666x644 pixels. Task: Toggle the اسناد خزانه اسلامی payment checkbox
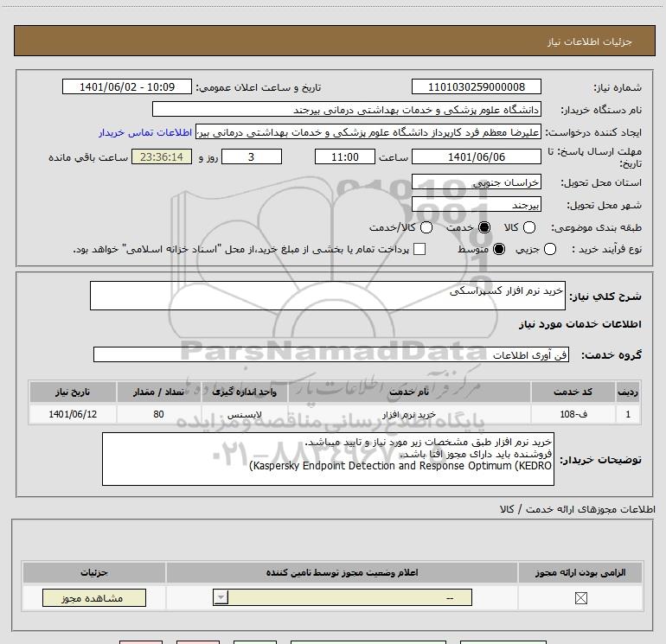pyautogui.click(x=419, y=249)
